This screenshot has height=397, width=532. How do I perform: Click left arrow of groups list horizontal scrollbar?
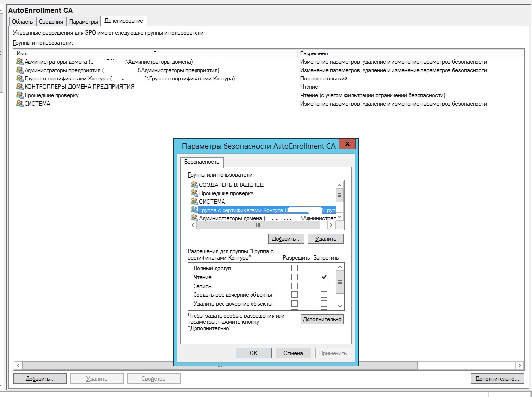[193, 225]
